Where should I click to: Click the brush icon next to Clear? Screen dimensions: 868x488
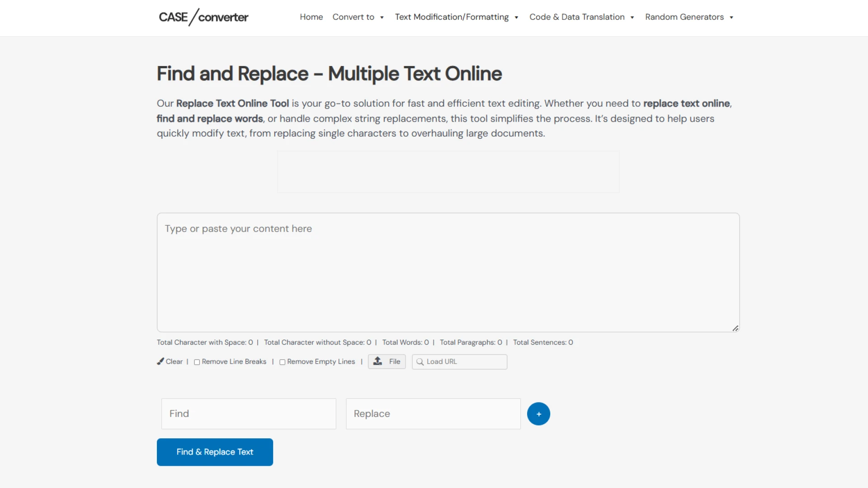(161, 361)
